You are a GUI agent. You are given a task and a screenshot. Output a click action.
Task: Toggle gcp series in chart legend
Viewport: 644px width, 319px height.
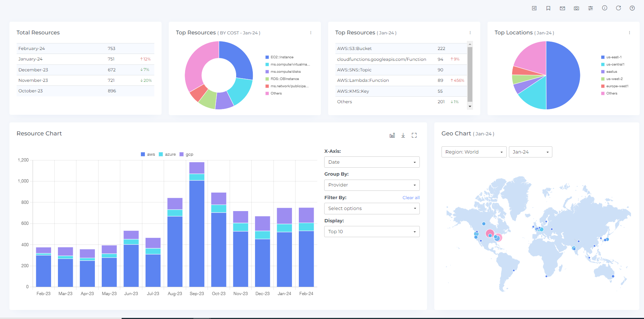(187, 154)
